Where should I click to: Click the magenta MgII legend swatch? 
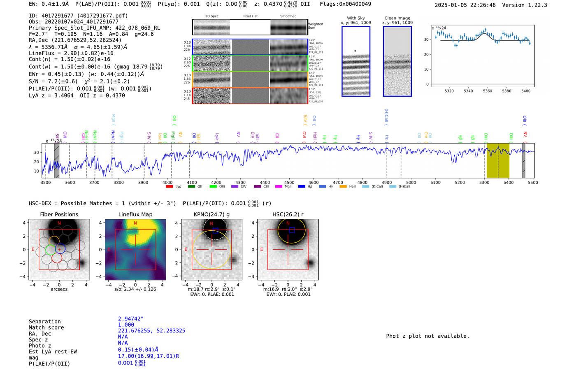coord(279,186)
